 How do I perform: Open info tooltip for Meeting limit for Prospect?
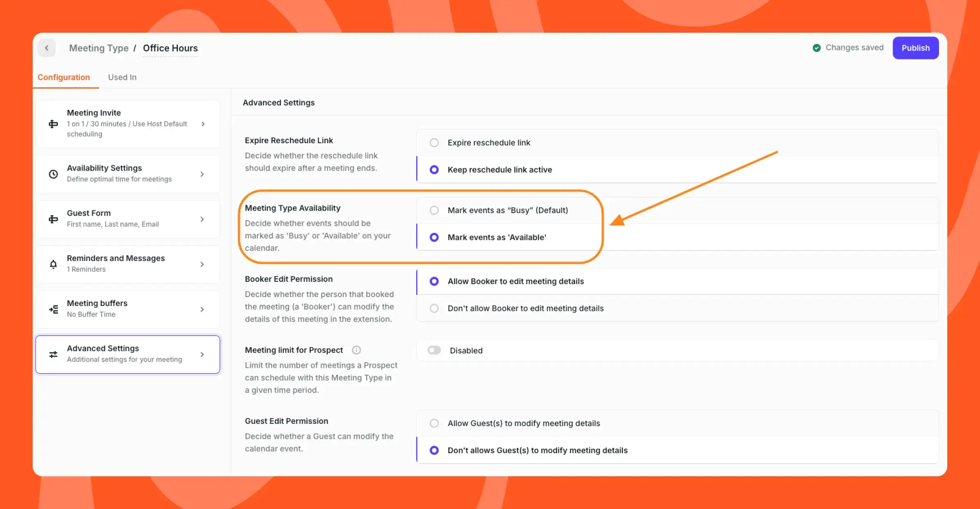356,350
